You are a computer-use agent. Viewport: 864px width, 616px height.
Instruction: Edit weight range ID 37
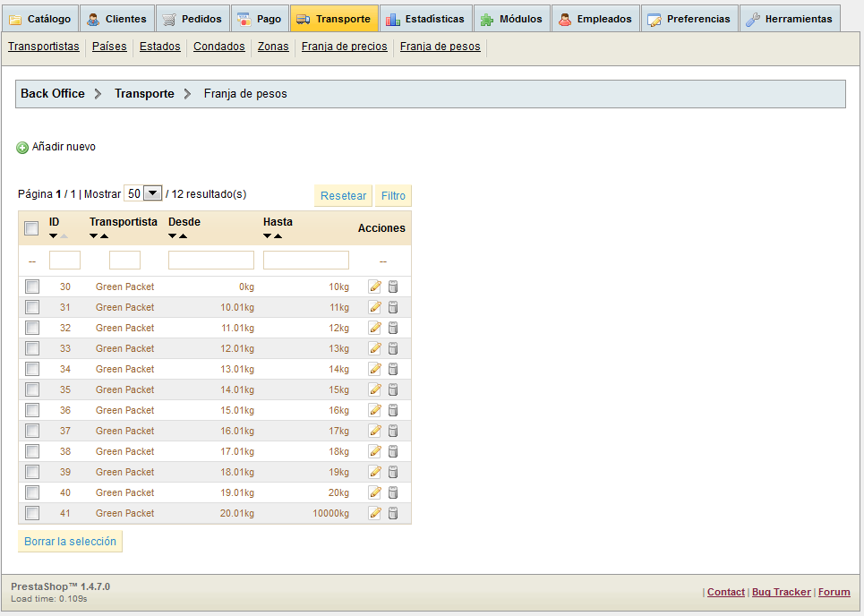click(x=374, y=431)
